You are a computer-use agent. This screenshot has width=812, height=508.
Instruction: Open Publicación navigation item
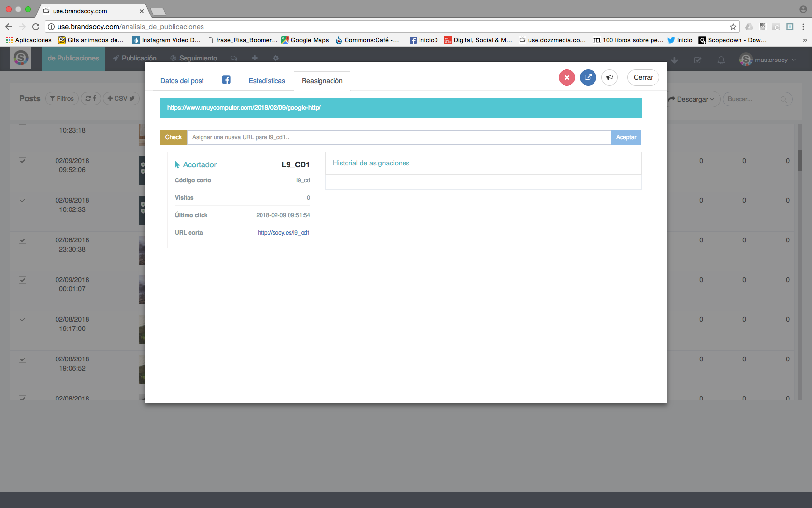(x=135, y=58)
